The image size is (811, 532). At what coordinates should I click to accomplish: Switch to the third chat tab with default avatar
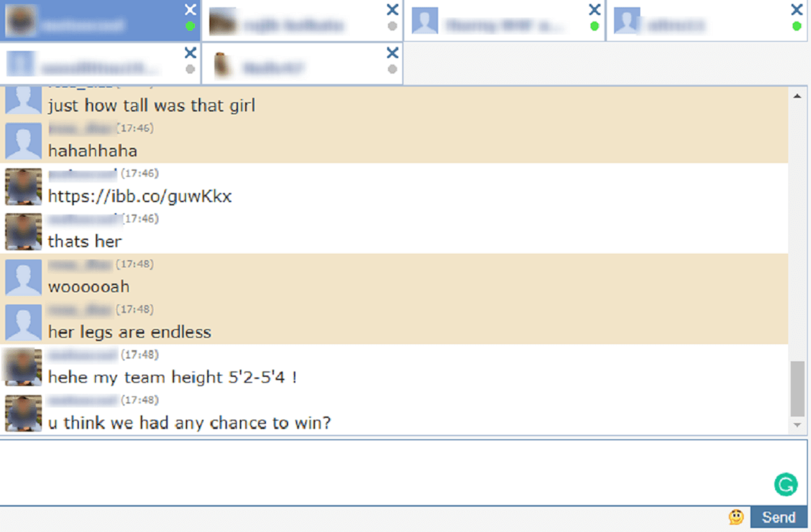tap(505, 21)
